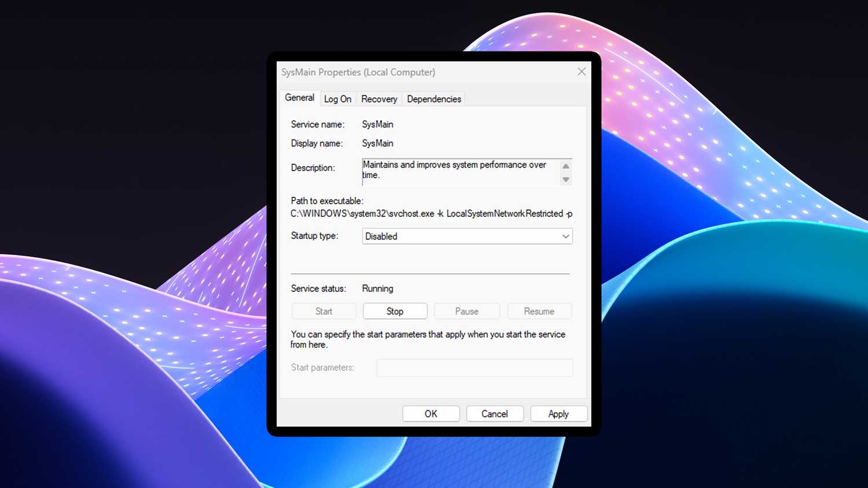Highlight the Description text box
868x488 pixels.
tap(460, 172)
